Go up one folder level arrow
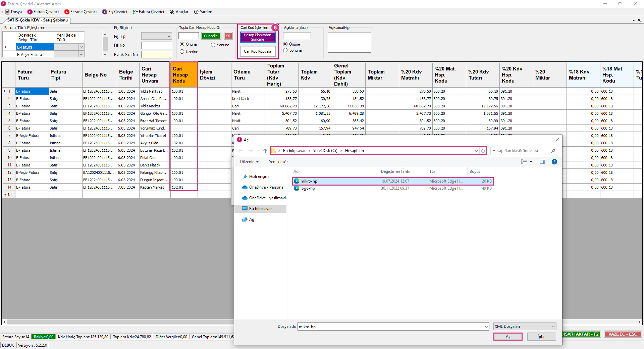Viewport: 644px width, 349px height. pos(265,151)
